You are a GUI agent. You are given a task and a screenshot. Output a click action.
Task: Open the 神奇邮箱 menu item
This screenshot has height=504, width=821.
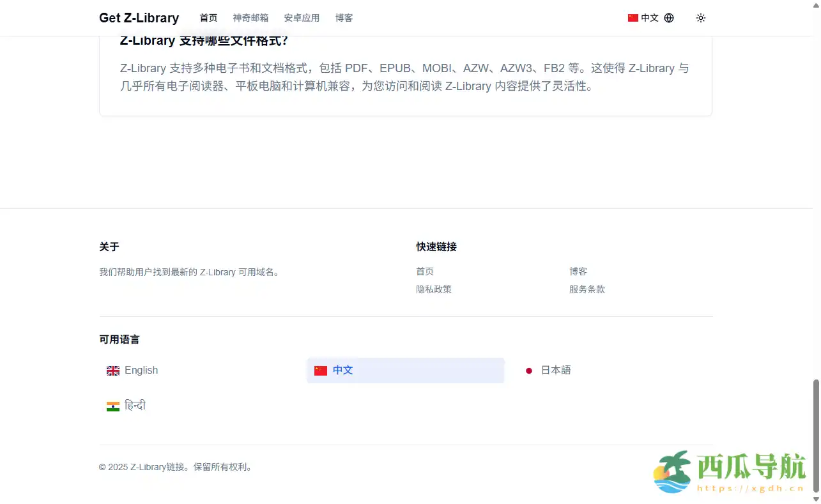pyautogui.click(x=250, y=18)
